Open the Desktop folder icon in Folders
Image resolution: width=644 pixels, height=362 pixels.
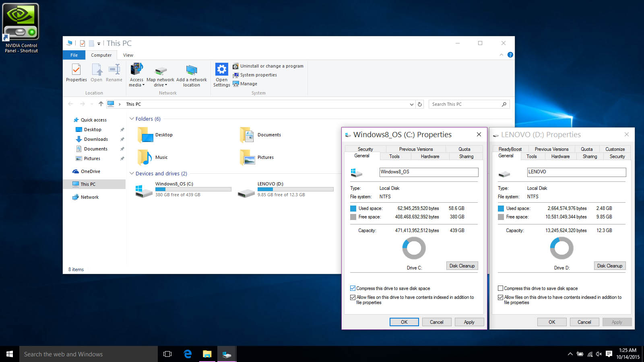[146, 135]
